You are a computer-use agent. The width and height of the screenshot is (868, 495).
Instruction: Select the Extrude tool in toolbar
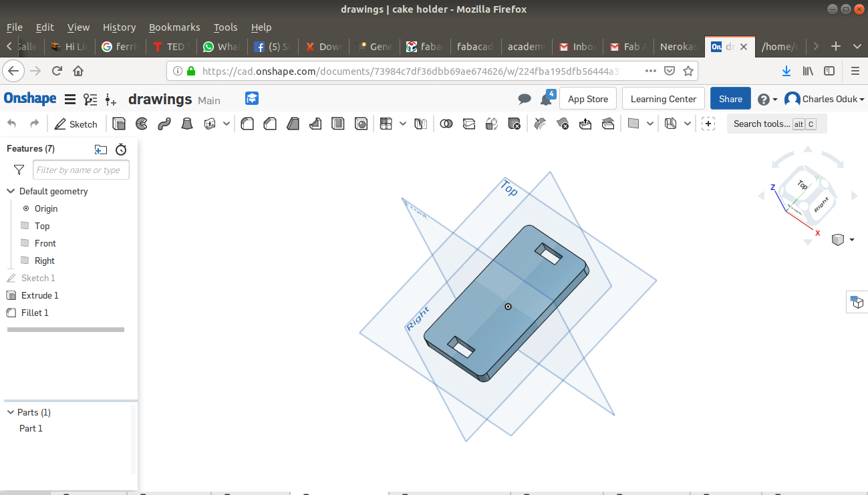click(x=119, y=124)
